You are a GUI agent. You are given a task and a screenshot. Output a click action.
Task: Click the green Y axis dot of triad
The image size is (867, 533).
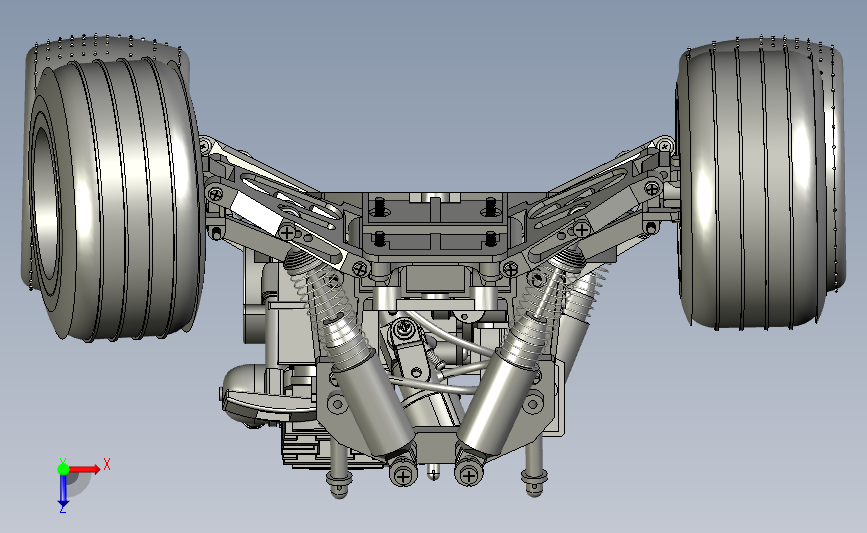click(63, 469)
